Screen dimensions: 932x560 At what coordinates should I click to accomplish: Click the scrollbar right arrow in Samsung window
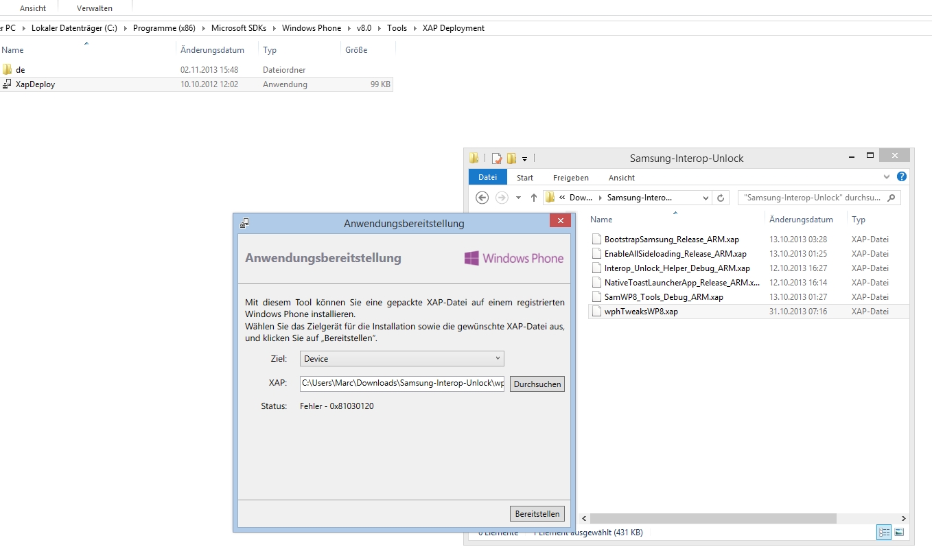(x=904, y=519)
